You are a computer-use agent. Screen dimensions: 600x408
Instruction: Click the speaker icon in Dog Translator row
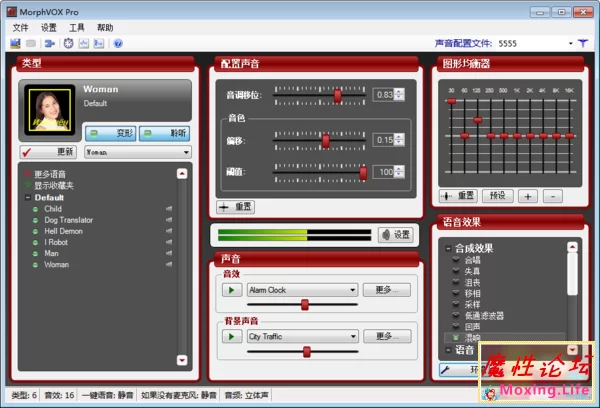click(169, 220)
